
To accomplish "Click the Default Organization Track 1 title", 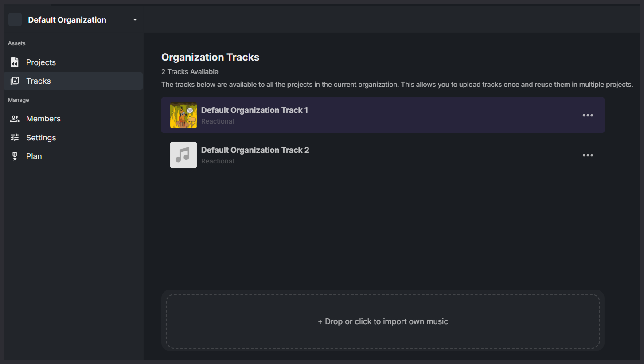I will coord(254,110).
